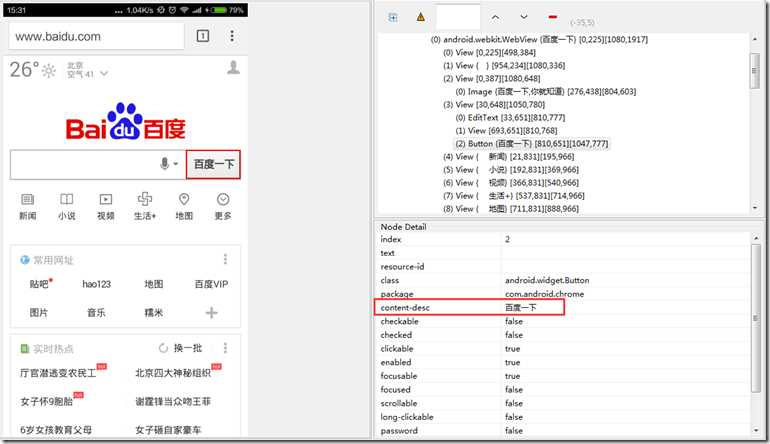Tap the Baidu logo
770x444 pixels.
click(x=126, y=122)
